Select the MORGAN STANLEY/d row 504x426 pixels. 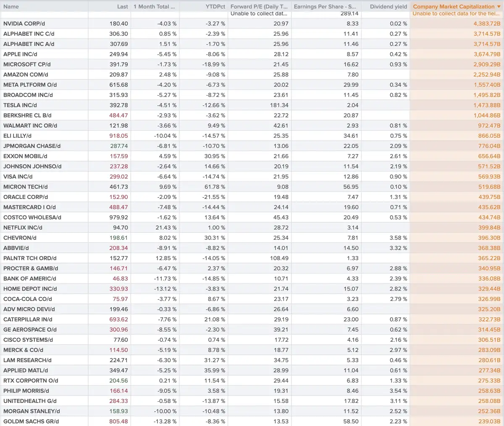(x=252, y=411)
